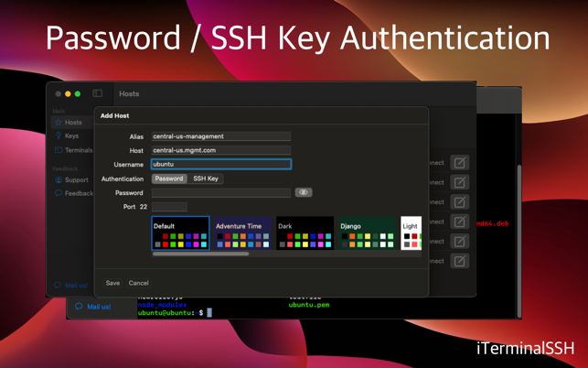Image resolution: width=588 pixels, height=368 pixels.
Task: Select Password authentication segment
Action: pos(169,179)
